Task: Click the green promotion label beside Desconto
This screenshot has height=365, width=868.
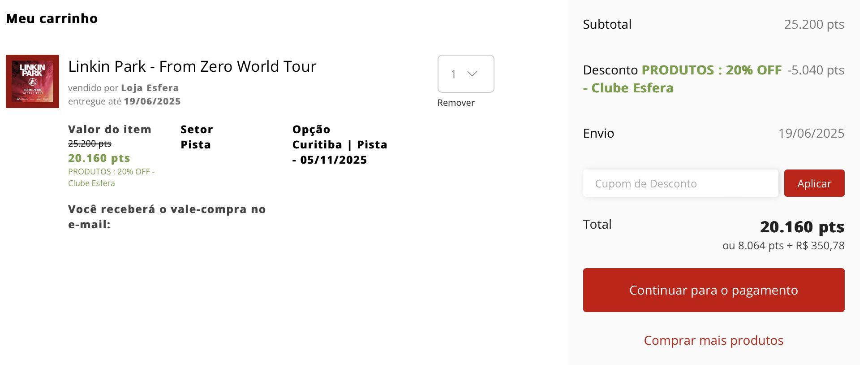Action: pos(711,70)
